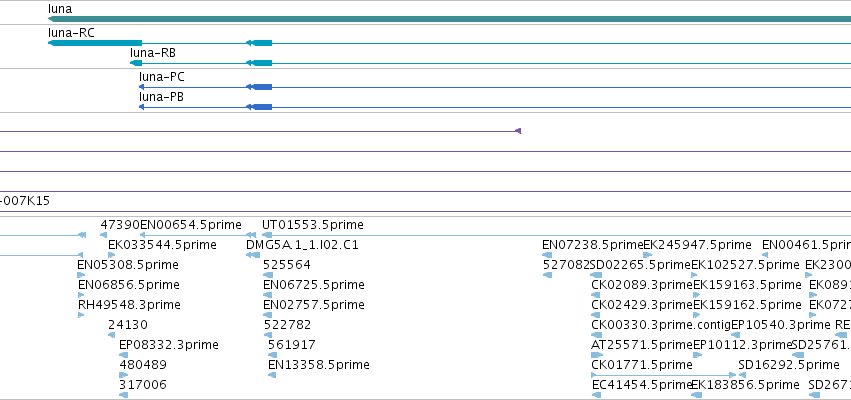Click the EK245947.5prime label
Image resolution: width=851 pixels, height=400 pixels.
pos(697,245)
